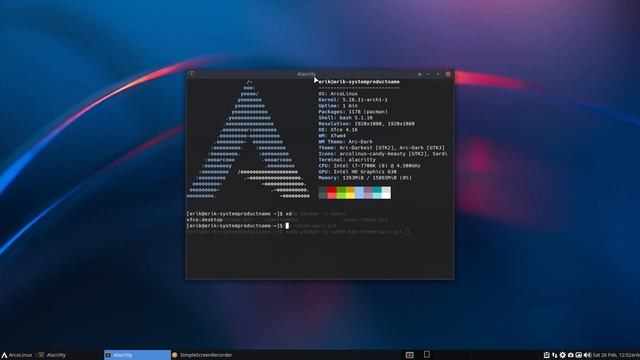Click the "CPU: Intel i7-7700K" line

369,166
